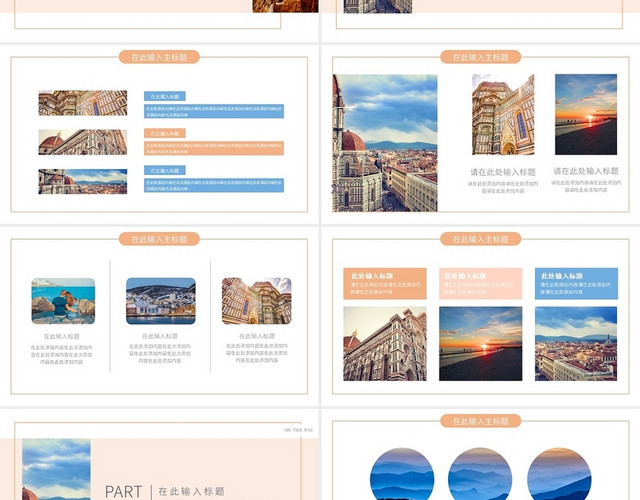Click the rounded cathedral photo in third column
This screenshot has width=640, height=500.
pos(257,301)
